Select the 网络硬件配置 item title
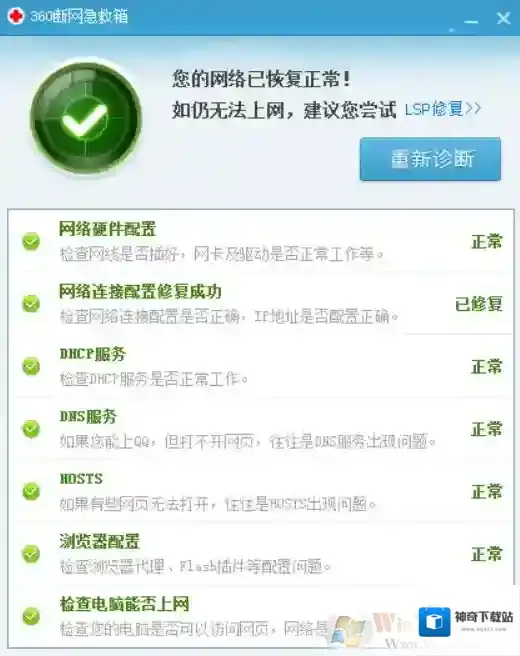The image size is (520, 656). tap(108, 229)
